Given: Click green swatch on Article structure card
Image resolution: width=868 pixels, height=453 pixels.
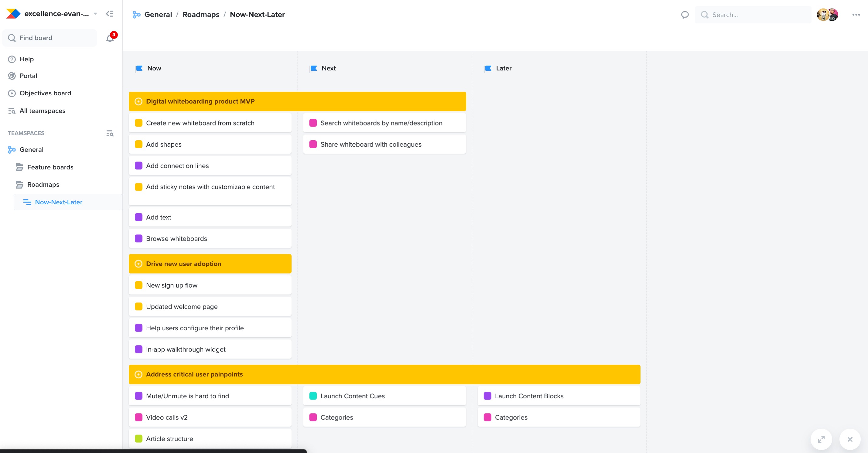Looking at the screenshot, I should click(138, 439).
